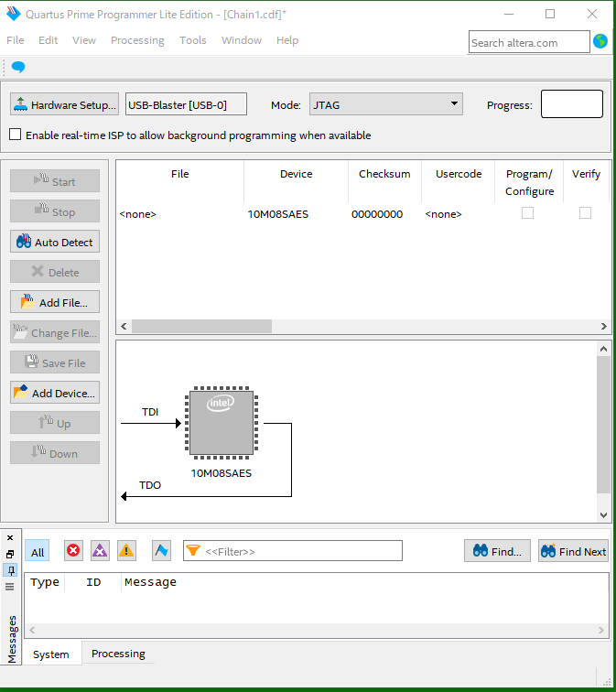Tick Program/Configure checkbox for 10M08SAES
This screenshot has width=616, height=692.
[x=528, y=213]
